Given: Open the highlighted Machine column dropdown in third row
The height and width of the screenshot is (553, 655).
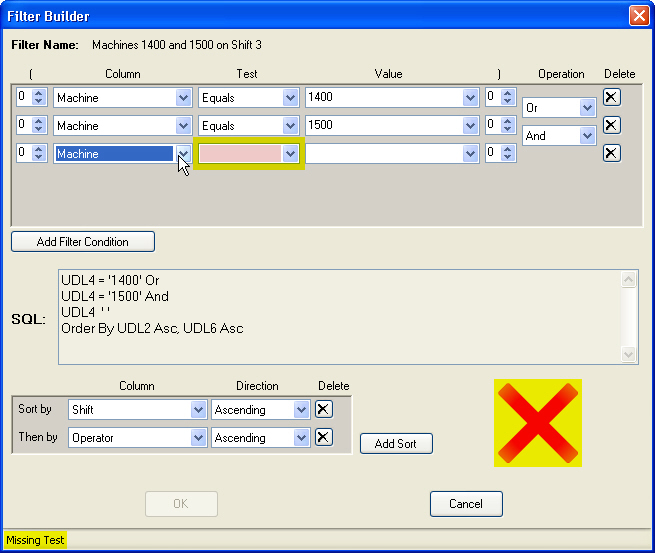Looking at the screenshot, I should pyautogui.click(x=183, y=154).
